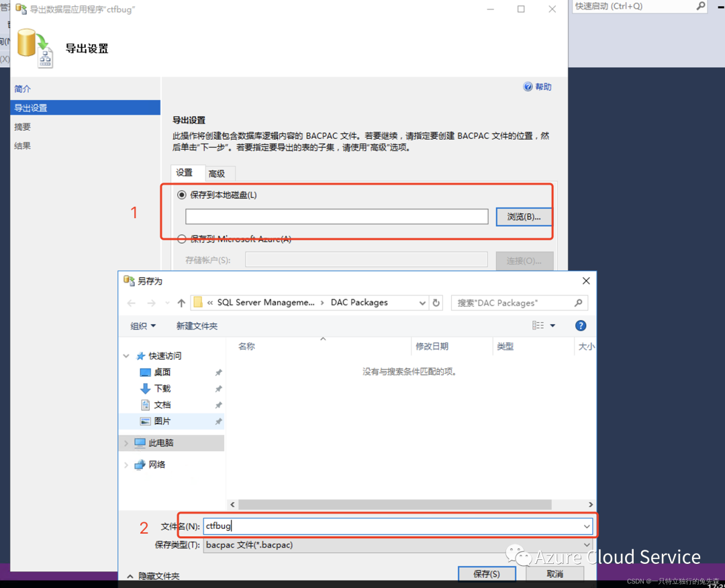Screen dimensions: 725x588
Task: Click the pin icon beside 桌面
Action: [219, 373]
